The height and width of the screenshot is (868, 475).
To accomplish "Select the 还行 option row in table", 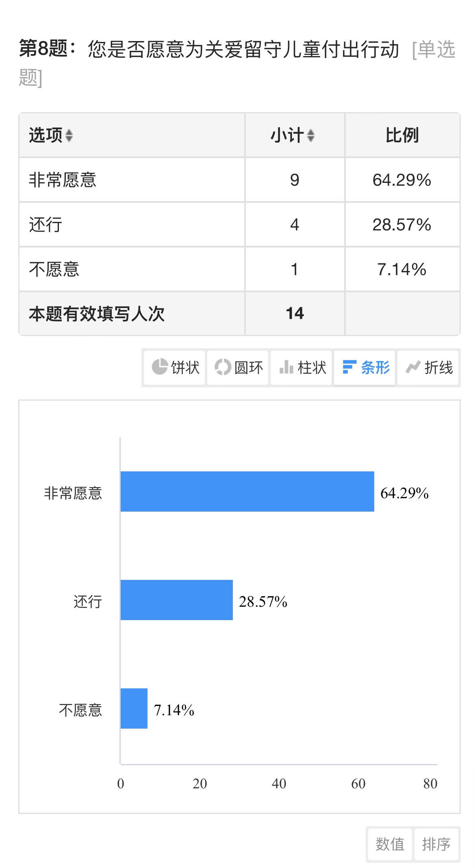I will (x=239, y=224).
